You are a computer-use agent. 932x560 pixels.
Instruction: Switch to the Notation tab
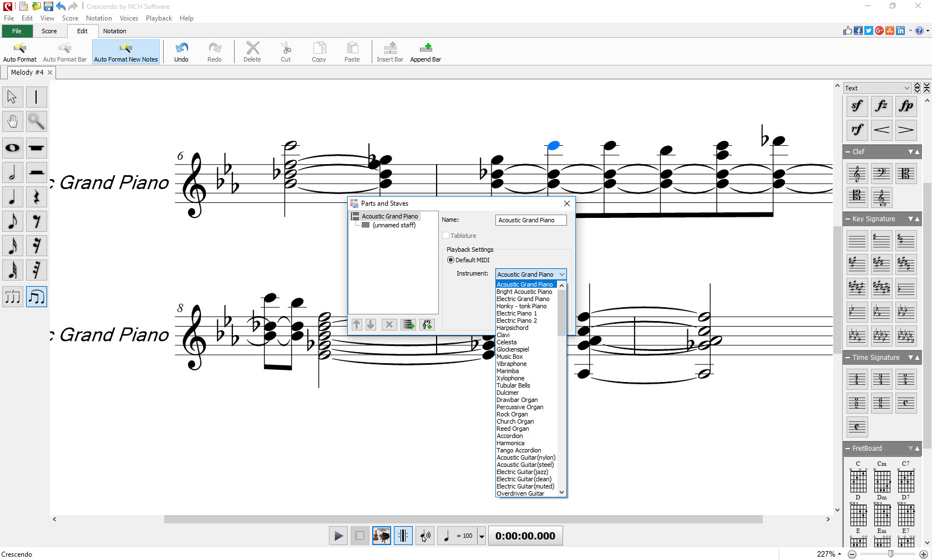pyautogui.click(x=115, y=31)
